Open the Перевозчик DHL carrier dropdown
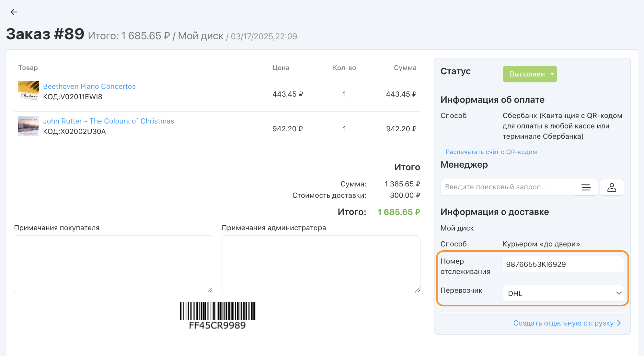 coord(563,293)
